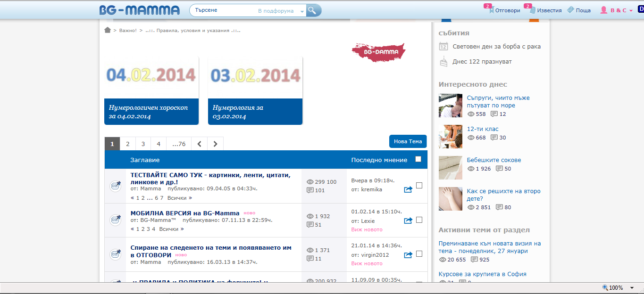
Task: Click the home icon in breadcrumb
Action: pyautogui.click(x=108, y=30)
